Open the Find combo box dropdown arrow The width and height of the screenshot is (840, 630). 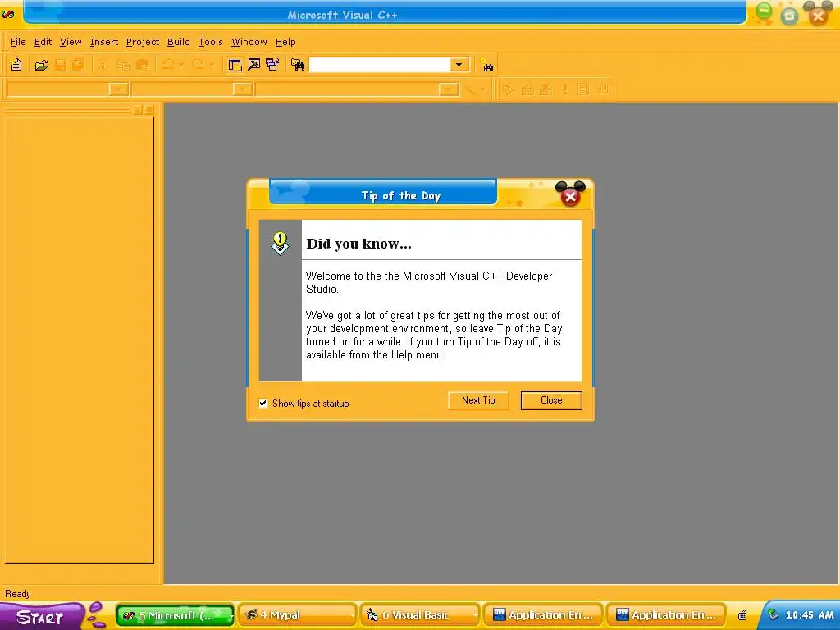[459, 65]
